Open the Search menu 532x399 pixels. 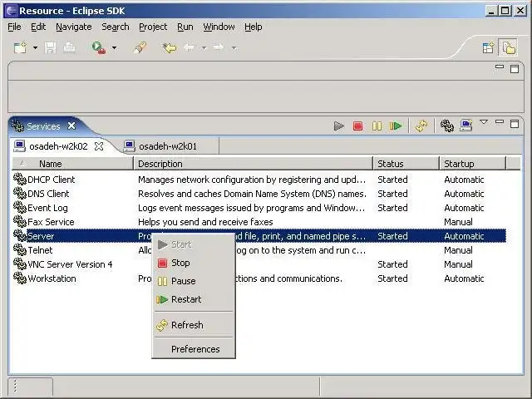tap(116, 27)
